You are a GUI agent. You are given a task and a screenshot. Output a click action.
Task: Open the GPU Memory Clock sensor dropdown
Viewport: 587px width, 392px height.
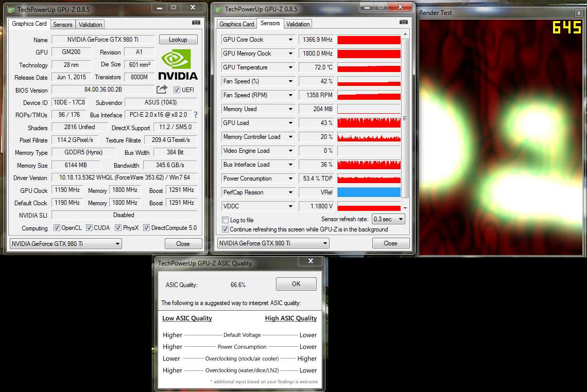[x=290, y=54]
